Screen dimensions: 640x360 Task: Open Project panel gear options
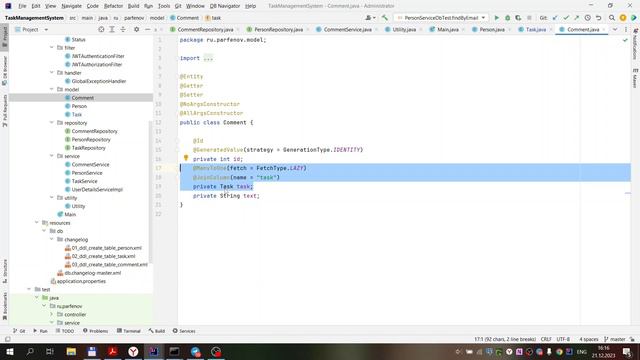tap(136, 29)
